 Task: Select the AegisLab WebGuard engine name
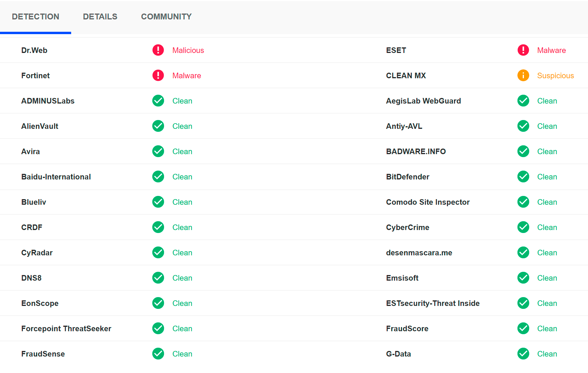tap(424, 101)
